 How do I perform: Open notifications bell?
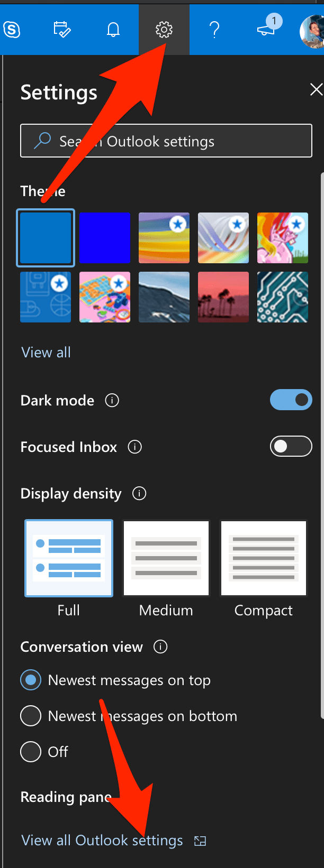[x=113, y=30]
